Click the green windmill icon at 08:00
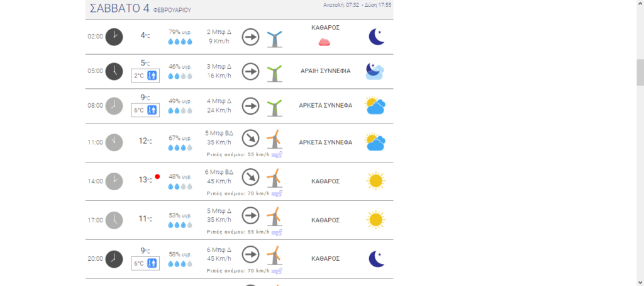 (x=274, y=106)
